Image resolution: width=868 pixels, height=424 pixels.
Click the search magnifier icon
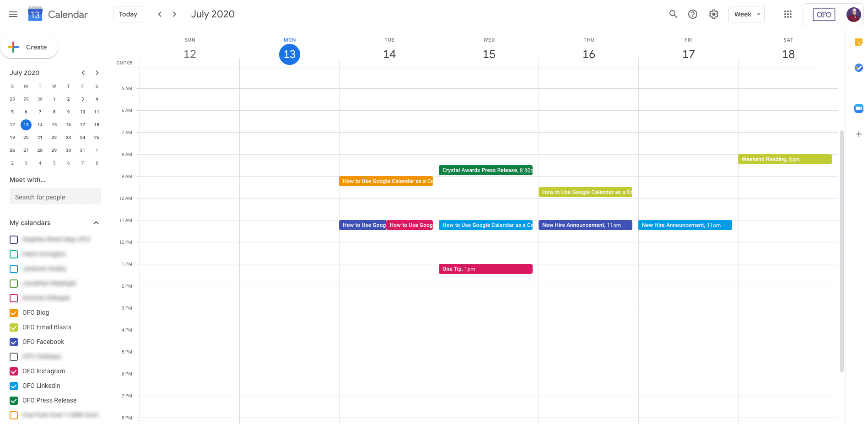pos(673,14)
